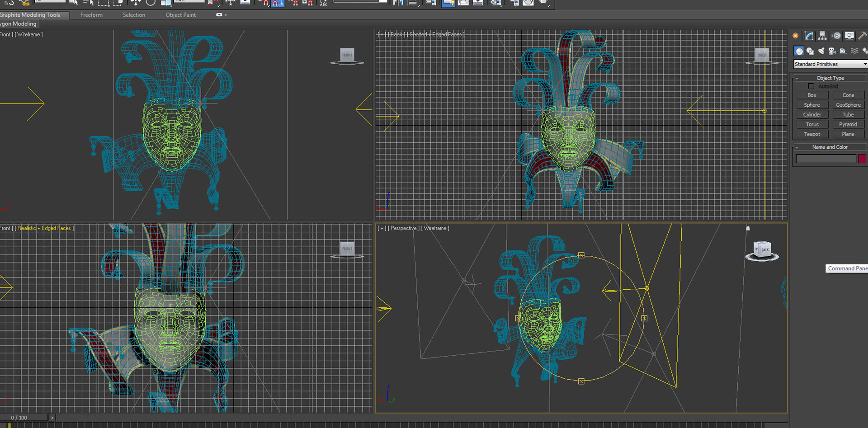This screenshot has width=868, height=428.
Task: Open the Utilities hammer panel
Action: coord(862,36)
